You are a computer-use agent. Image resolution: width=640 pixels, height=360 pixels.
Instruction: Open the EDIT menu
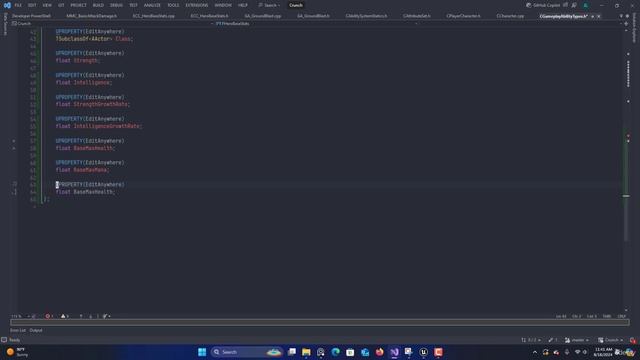click(x=32, y=5)
